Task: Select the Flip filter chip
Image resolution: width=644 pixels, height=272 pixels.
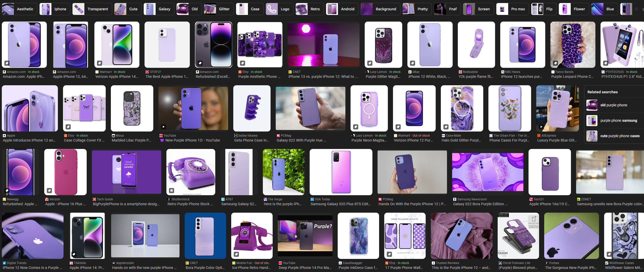Action: click(x=544, y=9)
